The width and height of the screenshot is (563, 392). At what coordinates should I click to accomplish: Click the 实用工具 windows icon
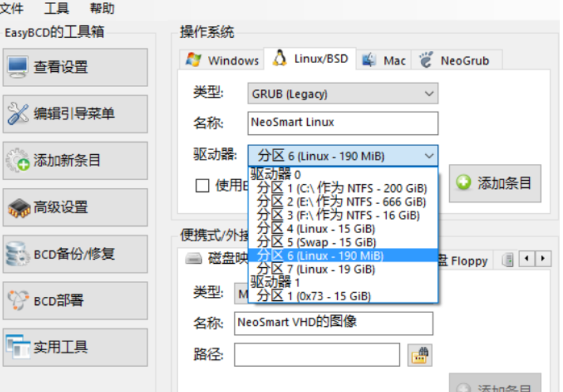(x=18, y=347)
